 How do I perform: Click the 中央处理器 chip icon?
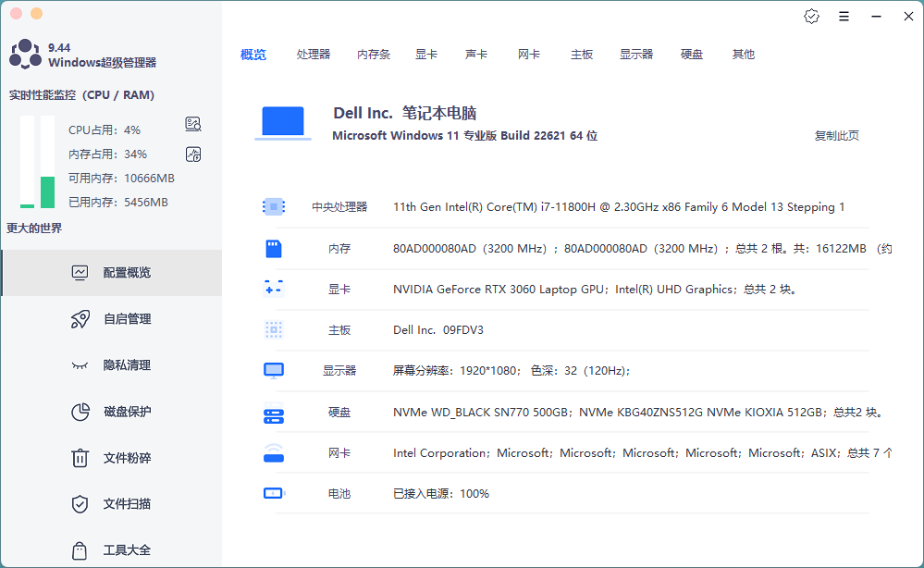pyautogui.click(x=274, y=207)
